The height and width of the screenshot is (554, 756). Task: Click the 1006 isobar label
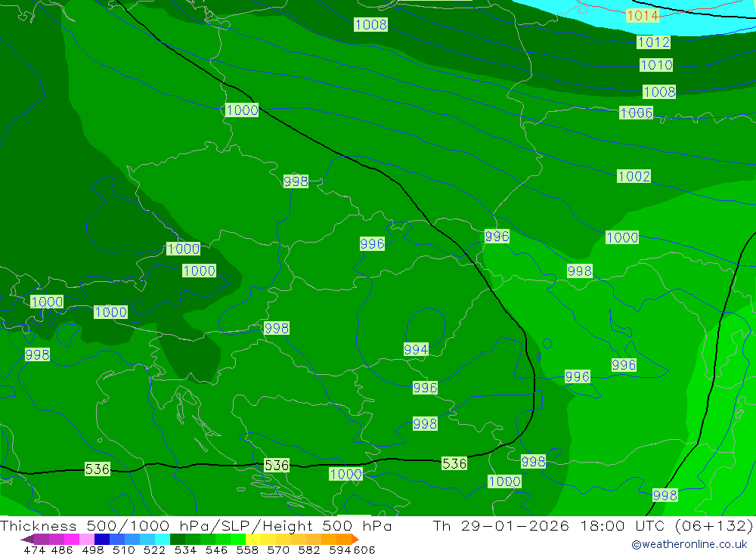(636, 113)
